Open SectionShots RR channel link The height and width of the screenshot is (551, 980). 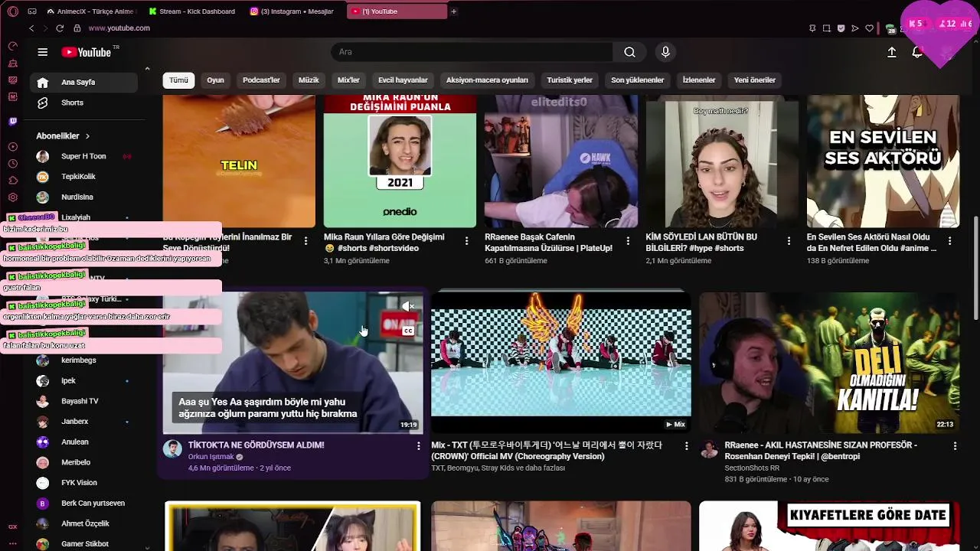(752, 468)
